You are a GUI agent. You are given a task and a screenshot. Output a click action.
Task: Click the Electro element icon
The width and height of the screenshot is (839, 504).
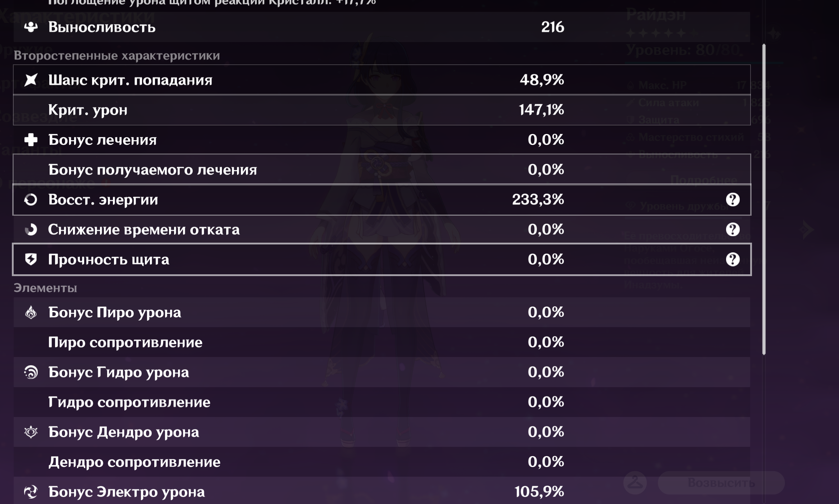click(x=31, y=492)
